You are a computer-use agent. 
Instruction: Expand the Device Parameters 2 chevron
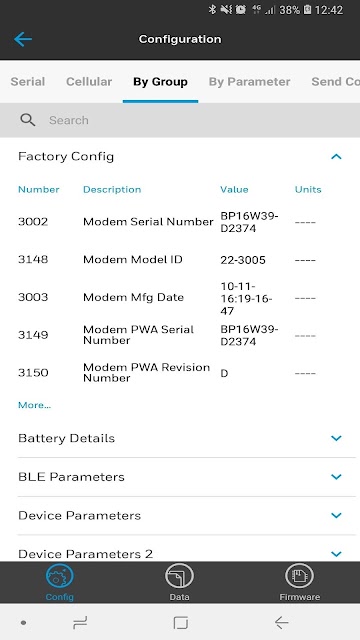tap(336, 554)
